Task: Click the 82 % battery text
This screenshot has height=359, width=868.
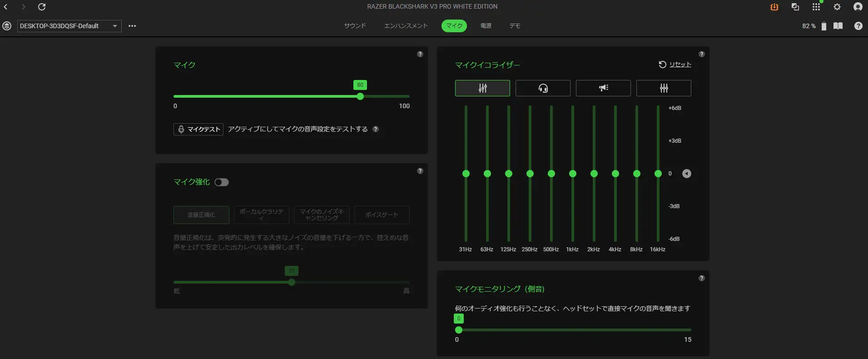Action: pyautogui.click(x=809, y=26)
